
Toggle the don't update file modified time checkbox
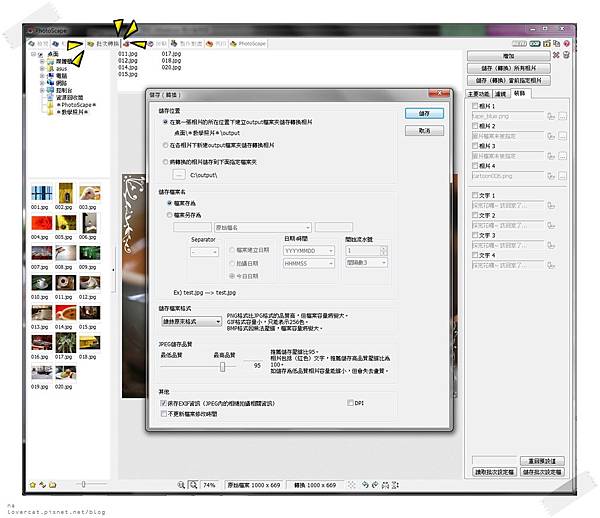point(163,414)
